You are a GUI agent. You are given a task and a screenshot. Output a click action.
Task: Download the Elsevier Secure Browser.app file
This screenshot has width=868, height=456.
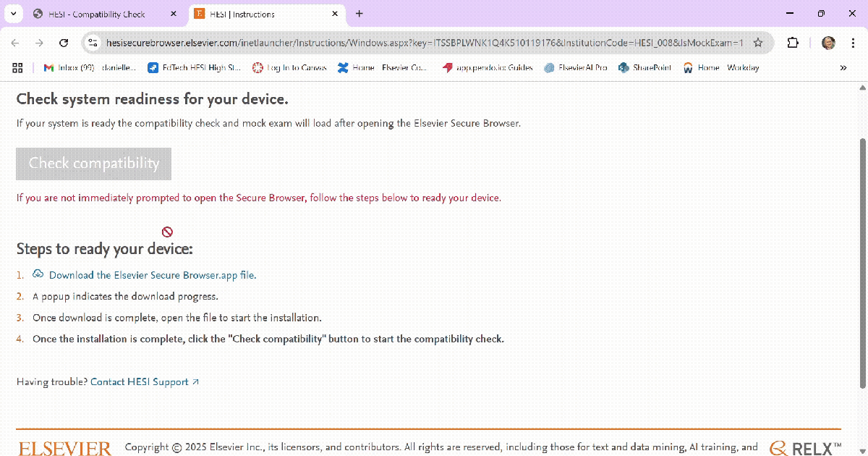(152, 275)
